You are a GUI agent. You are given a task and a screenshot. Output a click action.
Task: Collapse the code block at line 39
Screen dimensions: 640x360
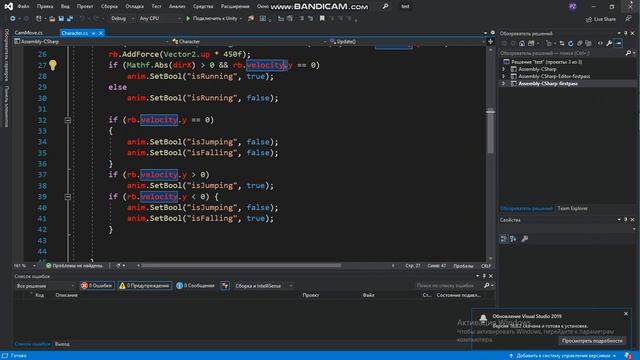point(68,197)
